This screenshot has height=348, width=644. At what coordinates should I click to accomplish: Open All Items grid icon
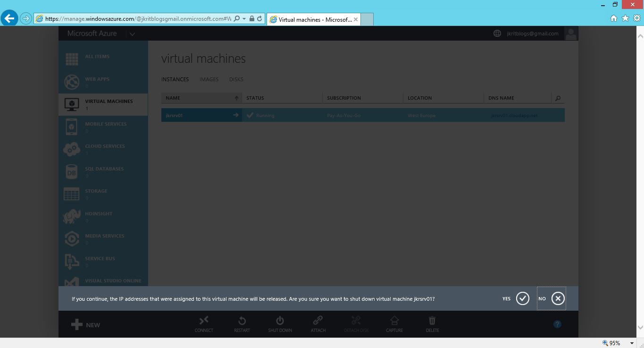pos(72,59)
